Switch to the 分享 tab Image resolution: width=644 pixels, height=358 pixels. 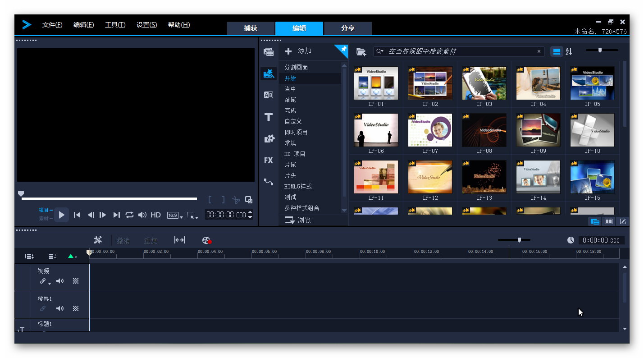click(348, 28)
